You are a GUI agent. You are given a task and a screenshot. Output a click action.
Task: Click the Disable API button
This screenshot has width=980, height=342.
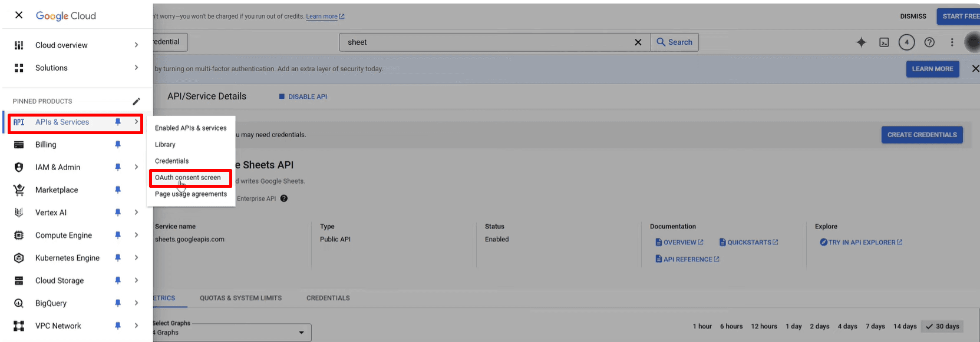303,97
